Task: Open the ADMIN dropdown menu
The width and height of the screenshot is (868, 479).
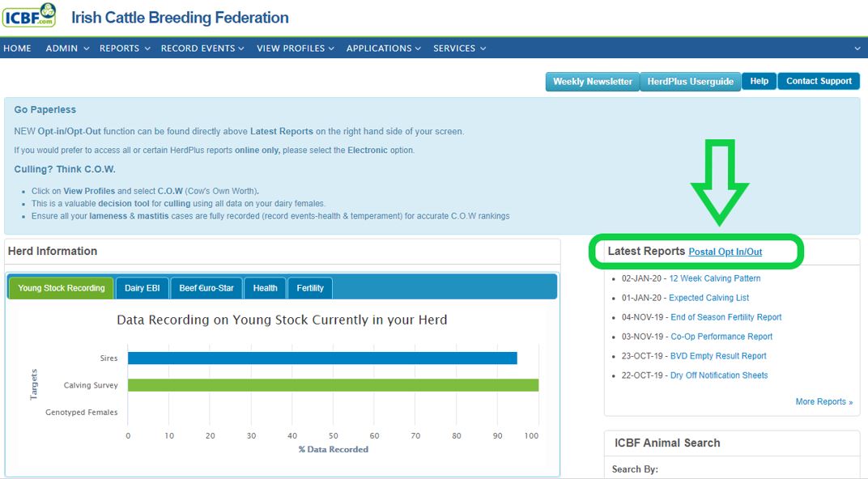Action: (x=67, y=49)
